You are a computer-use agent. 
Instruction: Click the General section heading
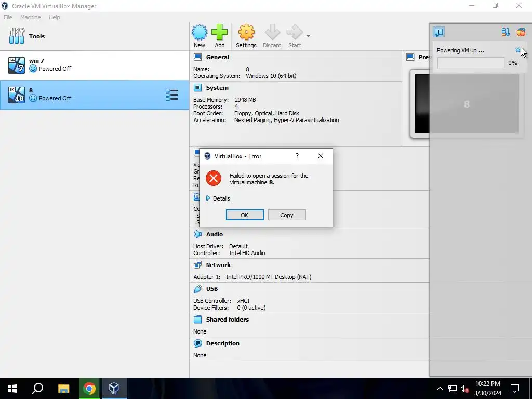coord(218,57)
